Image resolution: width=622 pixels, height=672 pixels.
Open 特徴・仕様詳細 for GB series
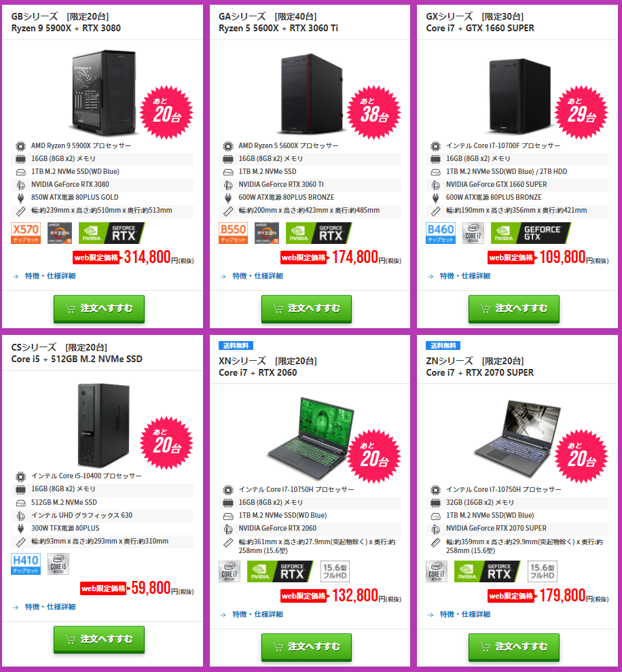50,276
